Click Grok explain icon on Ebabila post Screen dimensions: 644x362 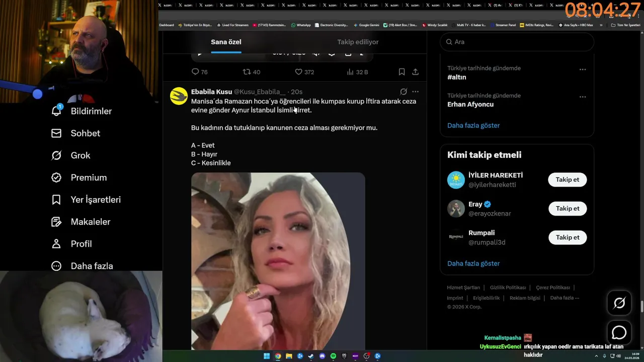click(x=404, y=92)
